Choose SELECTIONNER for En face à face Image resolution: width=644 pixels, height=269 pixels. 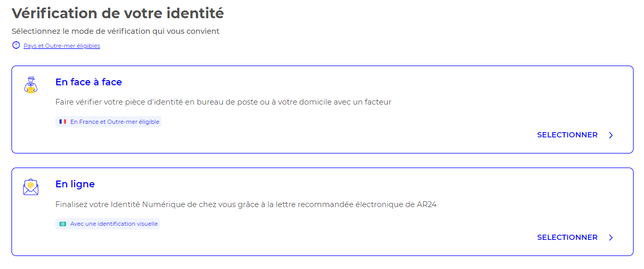point(567,135)
